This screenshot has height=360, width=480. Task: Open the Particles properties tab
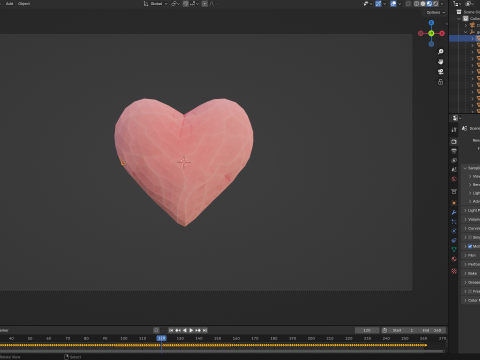454,222
